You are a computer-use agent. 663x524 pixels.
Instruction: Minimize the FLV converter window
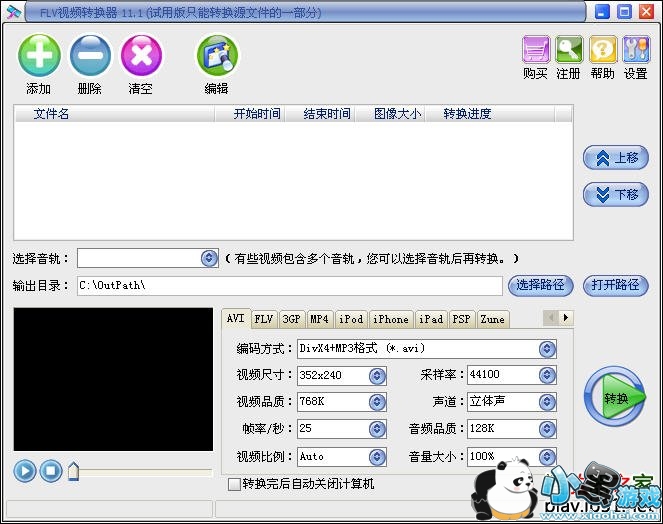click(602, 11)
